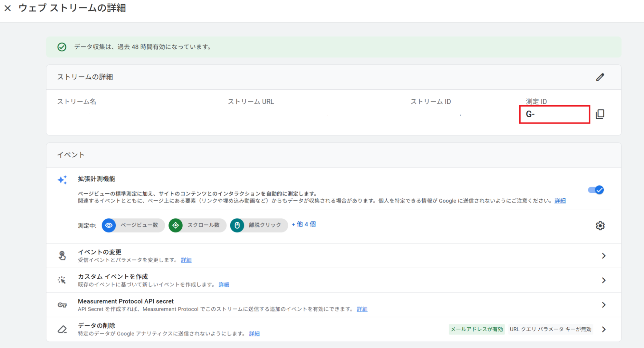Expand Measurement Protocol API secret chevron
The height and width of the screenshot is (348, 644).
pyautogui.click(x=604, y=305)
